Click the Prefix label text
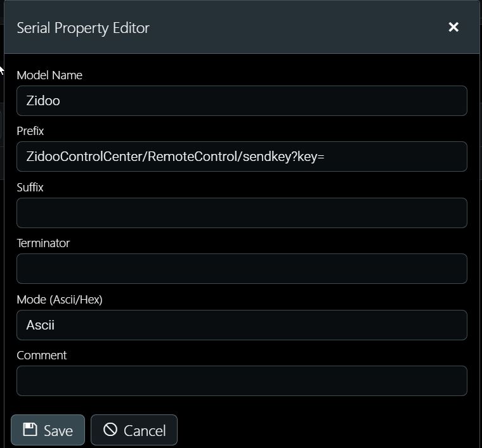Screen dimensions: 482x448 point(30,131)
